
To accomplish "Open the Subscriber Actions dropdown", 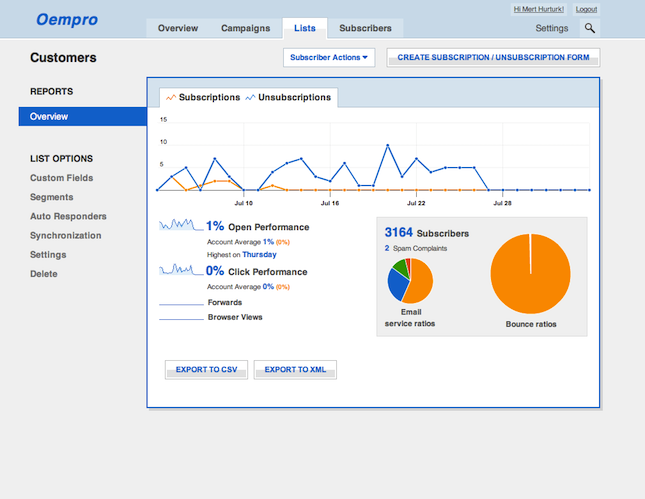I will pos(329,58).
